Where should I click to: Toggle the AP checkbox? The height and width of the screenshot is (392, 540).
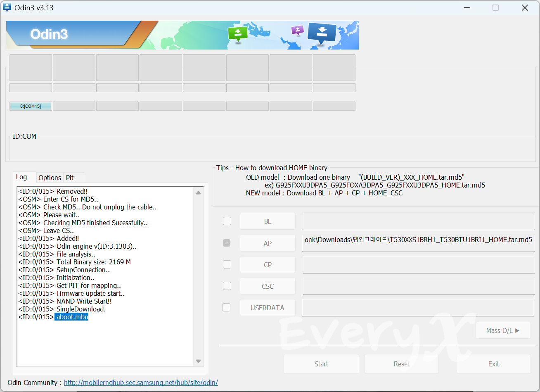[x=227, y=243]
